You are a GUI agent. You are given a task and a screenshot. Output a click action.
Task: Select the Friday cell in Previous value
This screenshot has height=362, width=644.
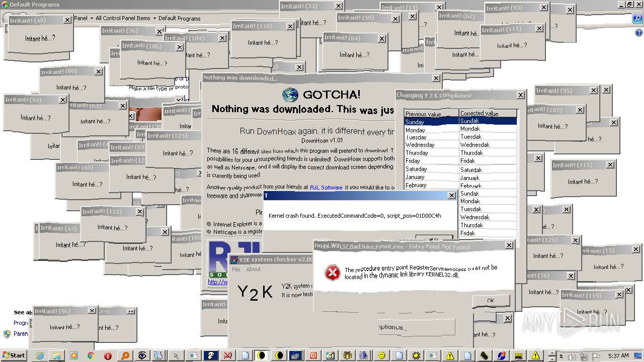[x=432, y=161]
